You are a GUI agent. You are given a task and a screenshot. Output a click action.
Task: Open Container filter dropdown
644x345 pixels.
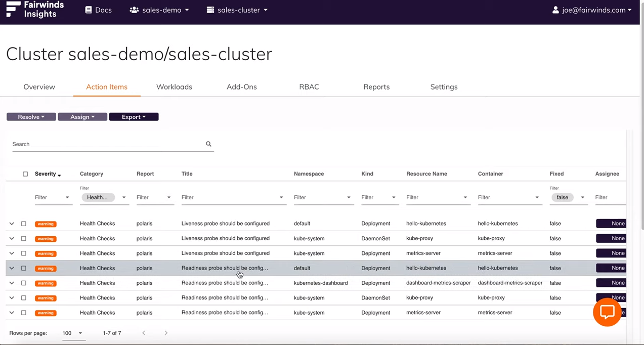[x=510, y=197]
